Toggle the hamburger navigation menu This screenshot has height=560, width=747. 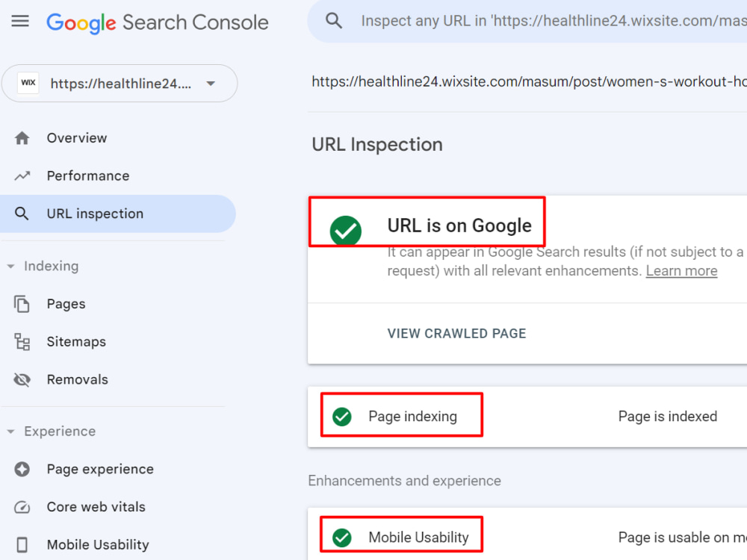pyautogui.click(x=19, y=21)
